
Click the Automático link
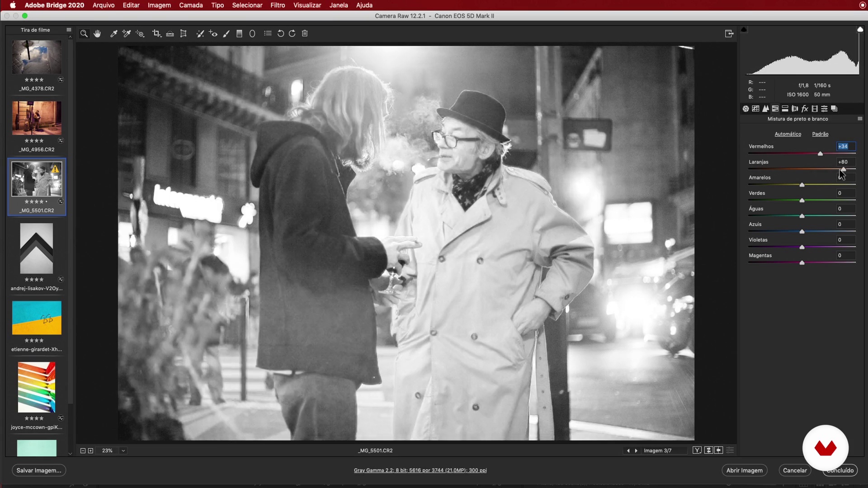coord(788,134)
